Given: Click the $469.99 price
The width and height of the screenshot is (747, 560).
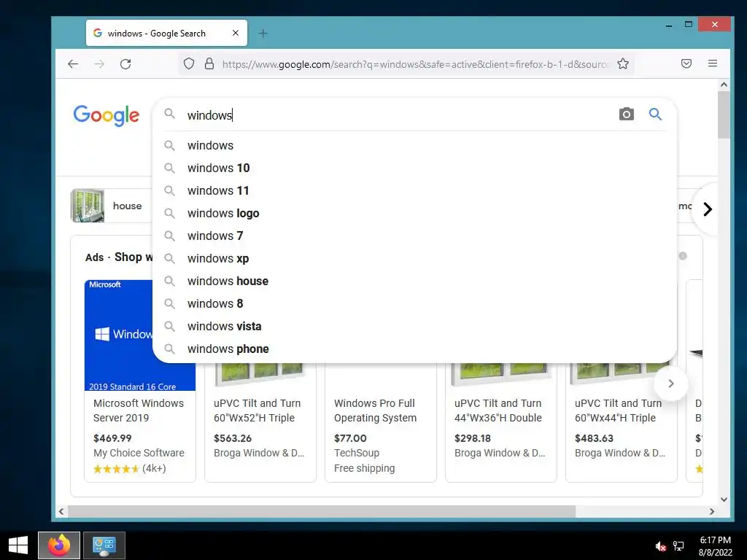Looking at the screenshot, I should (x=112, y=438).
